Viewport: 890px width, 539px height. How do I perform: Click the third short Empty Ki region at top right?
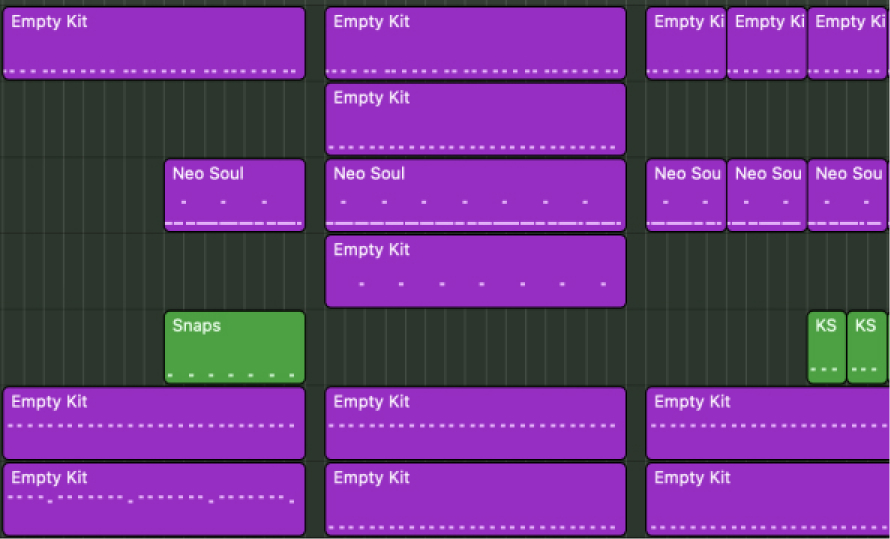pyautogui.click(x=847, y=43)
